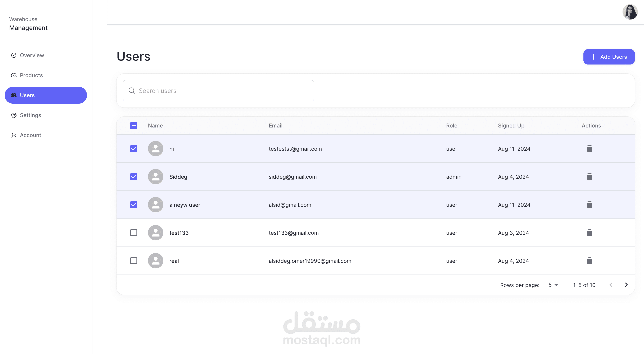Image resolution: width=644 pixels, height=354 pixels.
Task: Toggle the select-all header checkbox
Action: click(134, 126)
